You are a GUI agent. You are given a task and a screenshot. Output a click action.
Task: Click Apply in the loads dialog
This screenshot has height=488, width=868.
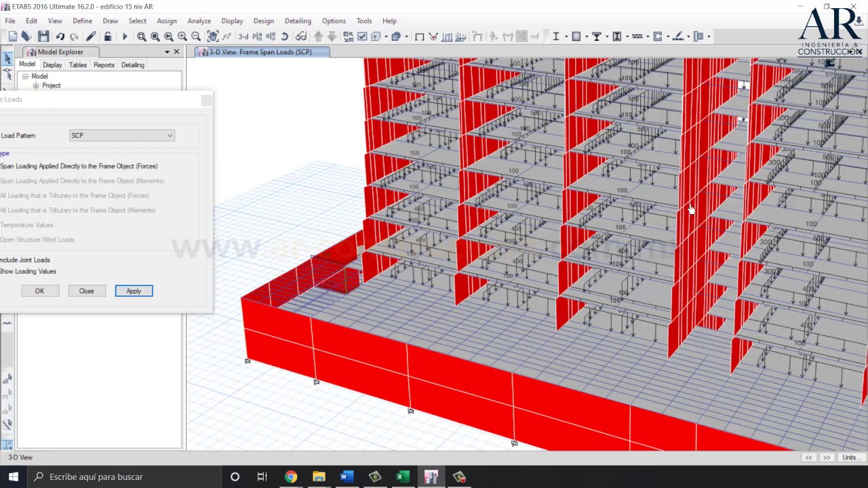pos(134,291)
